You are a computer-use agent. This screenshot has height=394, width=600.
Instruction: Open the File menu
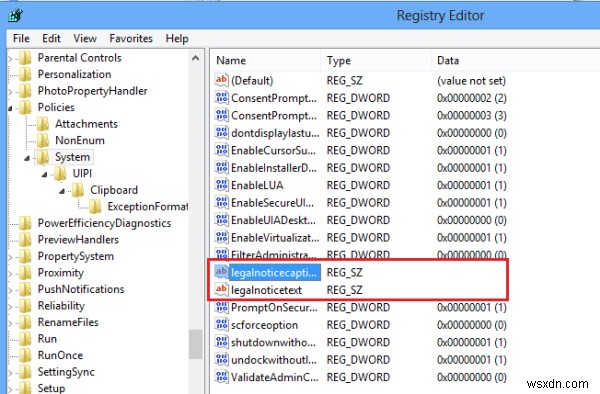[x=21, y=38]
